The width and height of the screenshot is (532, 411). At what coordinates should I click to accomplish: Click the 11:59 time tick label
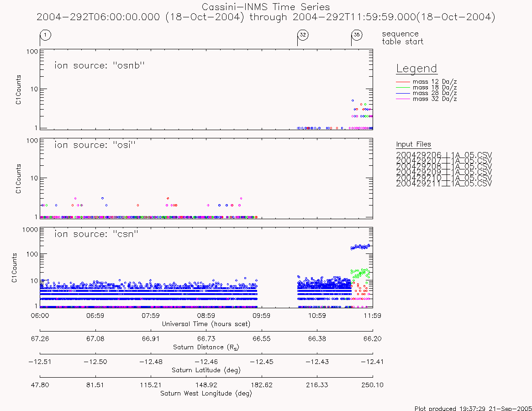373,316
